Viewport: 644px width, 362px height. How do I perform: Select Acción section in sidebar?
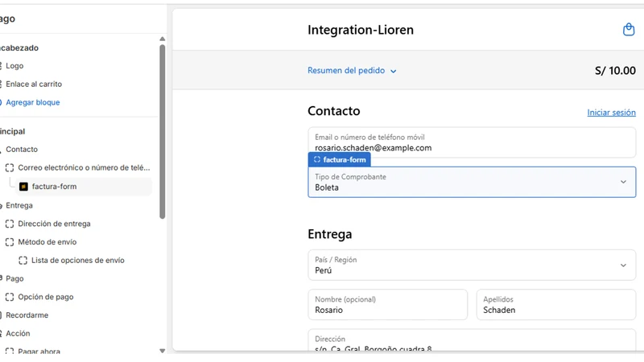(x=18, y=334)
